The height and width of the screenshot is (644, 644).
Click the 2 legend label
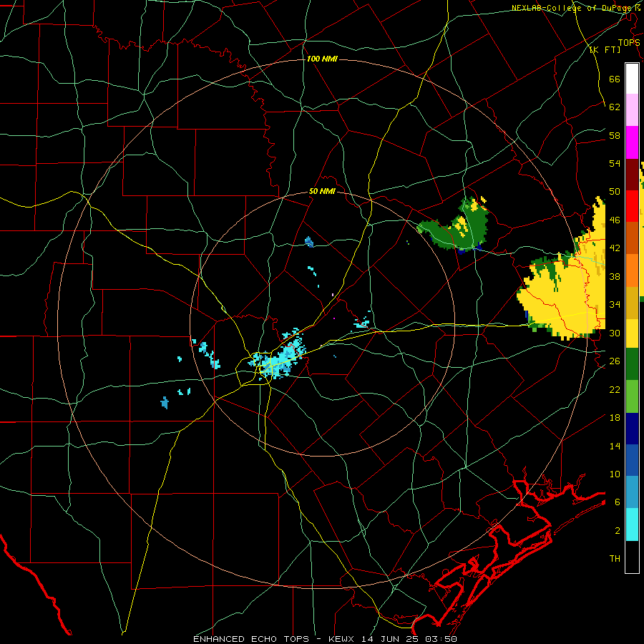point(618,531)
